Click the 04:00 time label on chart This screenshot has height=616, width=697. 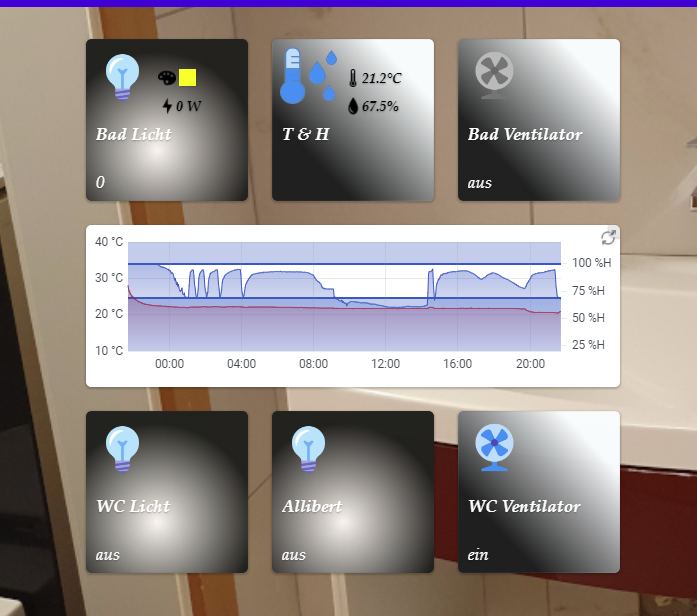pyautogui.click(x=241, y=364)
